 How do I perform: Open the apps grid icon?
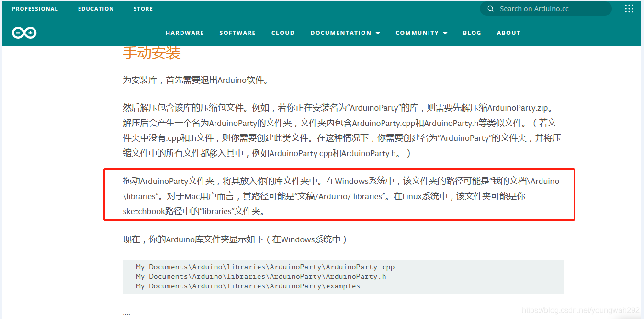coord(629,9)
